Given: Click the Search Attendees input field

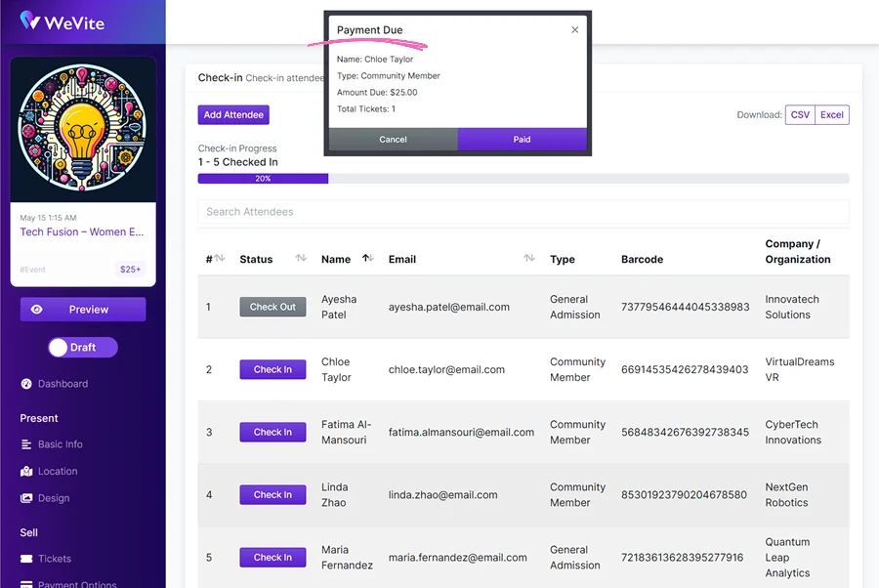Looking at the screenshot, I should [523, 211].
